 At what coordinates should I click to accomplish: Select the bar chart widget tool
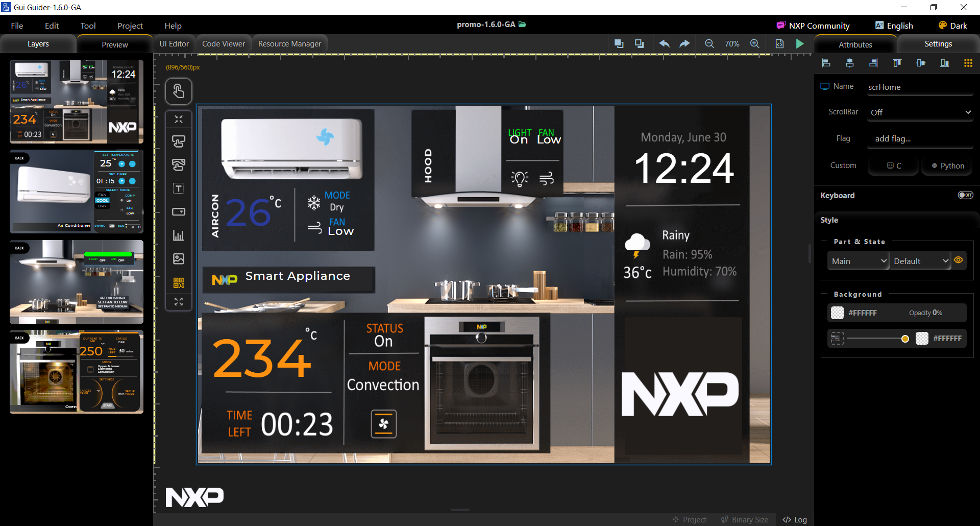(x=179, y=235)
